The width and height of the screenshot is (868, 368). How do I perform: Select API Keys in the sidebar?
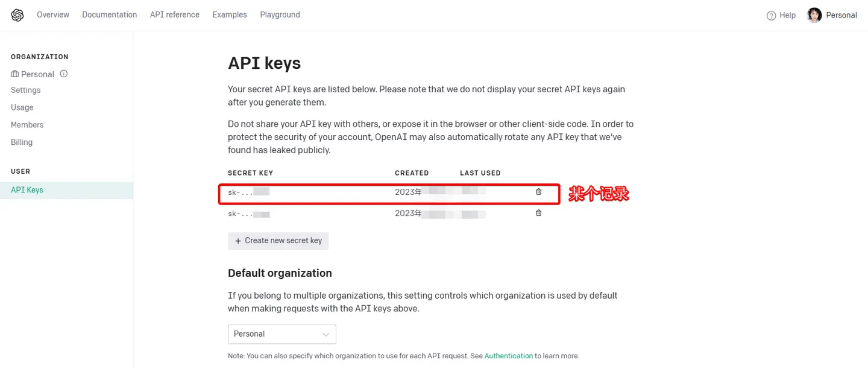(x=27, y=189)
